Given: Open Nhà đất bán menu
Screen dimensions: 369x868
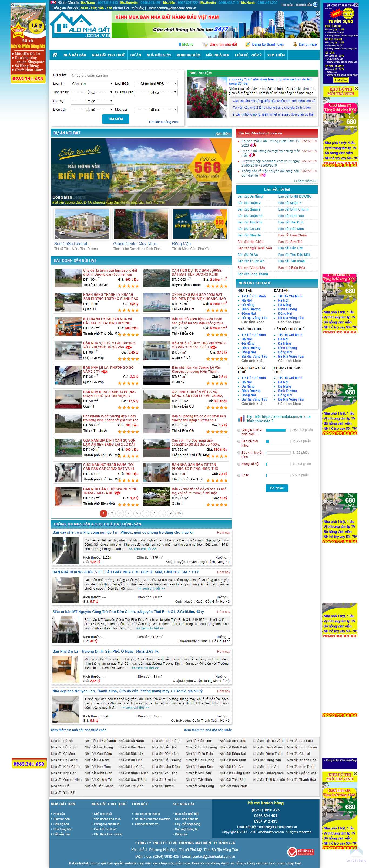Looking at the screenshot, I should click(75, 55).
